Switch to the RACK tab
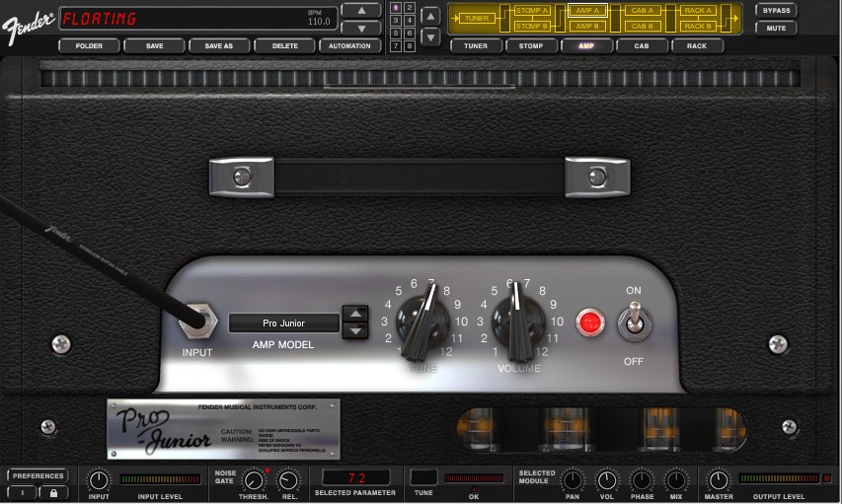Screen dimensions: 842x504 tap(697, 46)
